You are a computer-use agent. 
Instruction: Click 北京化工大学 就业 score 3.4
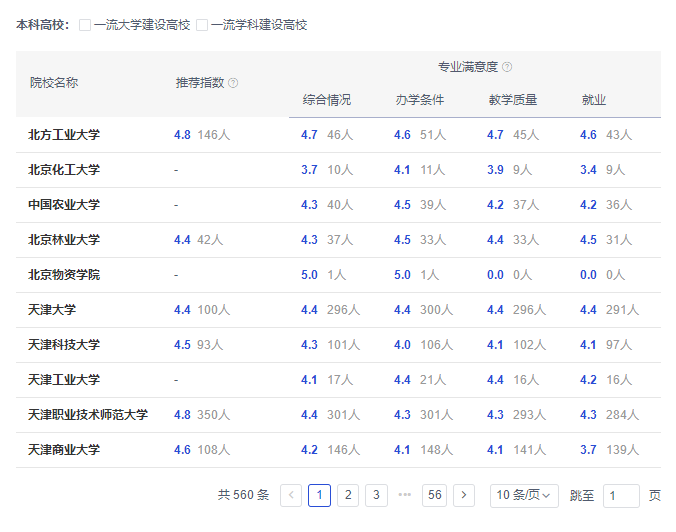[588, 170]
